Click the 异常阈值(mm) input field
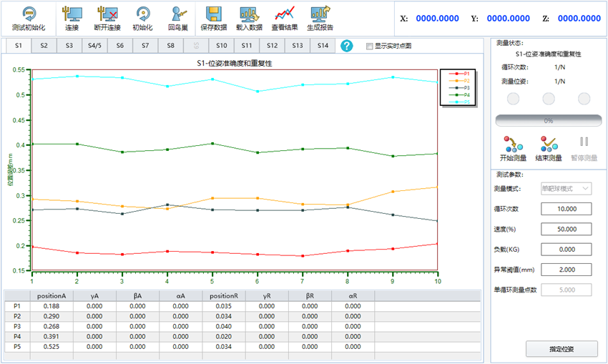The height and width of the screenshot is (364, 608). pos(566,270)
